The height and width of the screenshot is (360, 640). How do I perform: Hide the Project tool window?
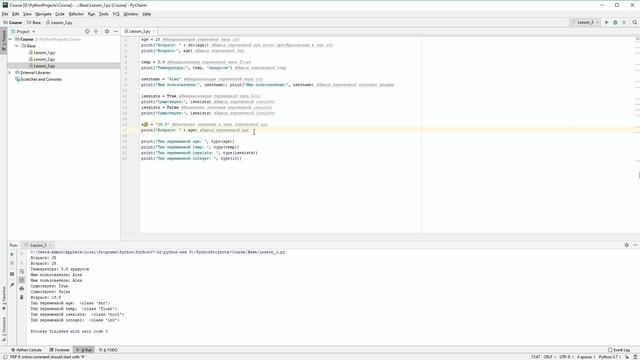116,31
